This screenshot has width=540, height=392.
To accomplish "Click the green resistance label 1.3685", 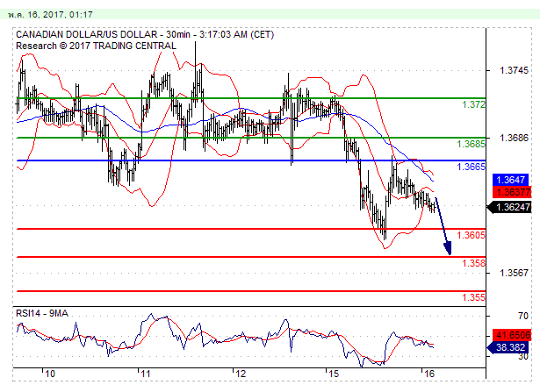I will (471, 144).
